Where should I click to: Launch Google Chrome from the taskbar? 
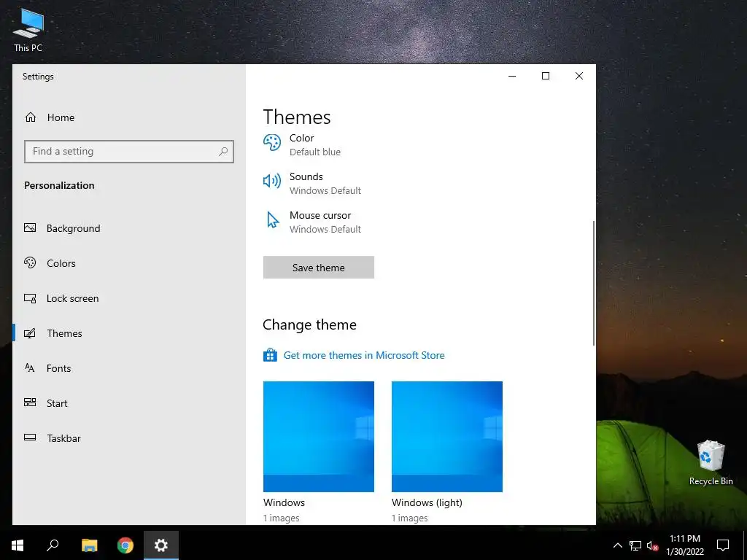[x=125, y=545]
